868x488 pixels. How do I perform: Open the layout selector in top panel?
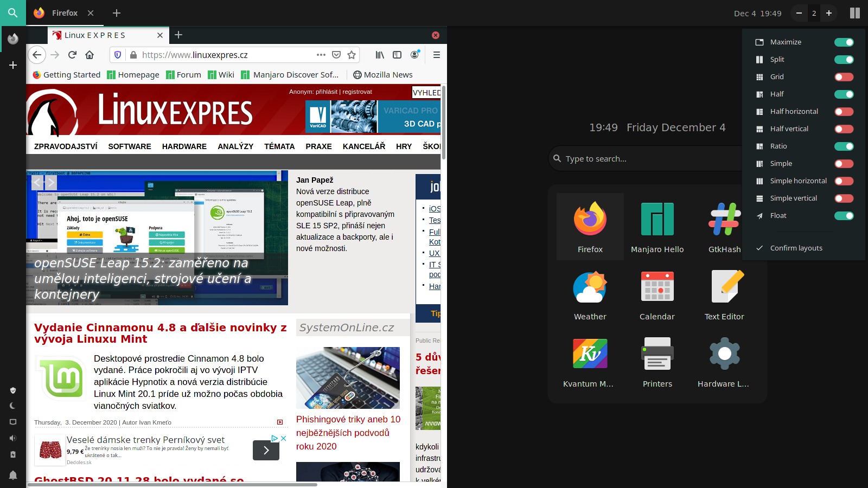click(x=854, y=13)
